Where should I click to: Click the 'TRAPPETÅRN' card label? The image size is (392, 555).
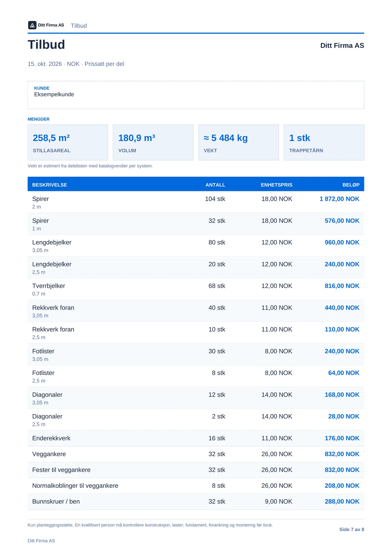pos(306,150)
